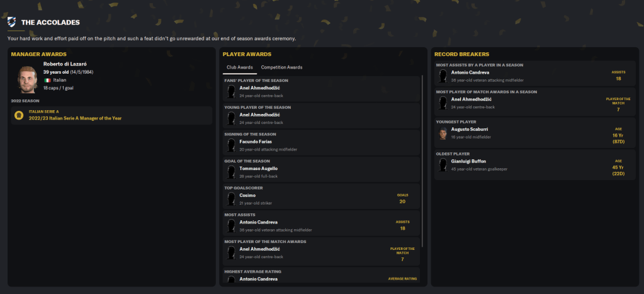Click Gianluigi Buffon's silhouette icon
The width and height of the screenshot is (644, 294).
pyautogui.click(x=444, y=165)
